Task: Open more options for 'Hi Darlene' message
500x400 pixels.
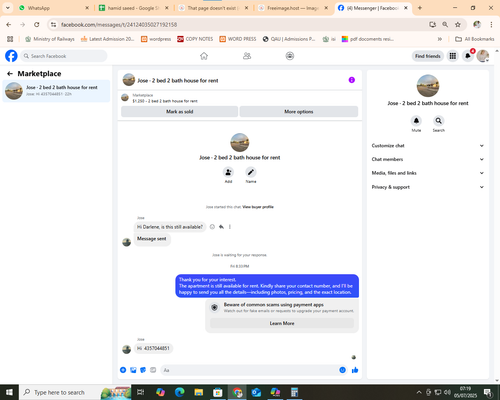Action: pos(230,227)
